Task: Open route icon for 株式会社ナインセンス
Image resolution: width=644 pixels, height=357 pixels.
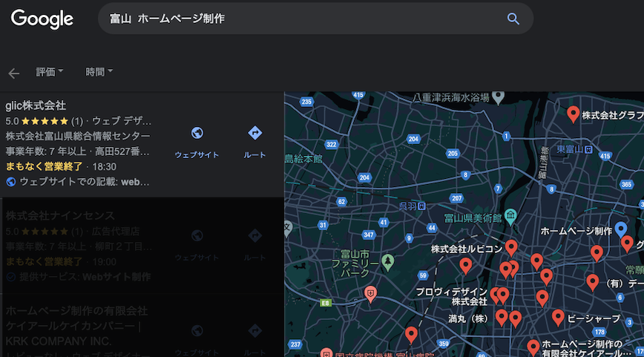Action: tap(254, 236)
